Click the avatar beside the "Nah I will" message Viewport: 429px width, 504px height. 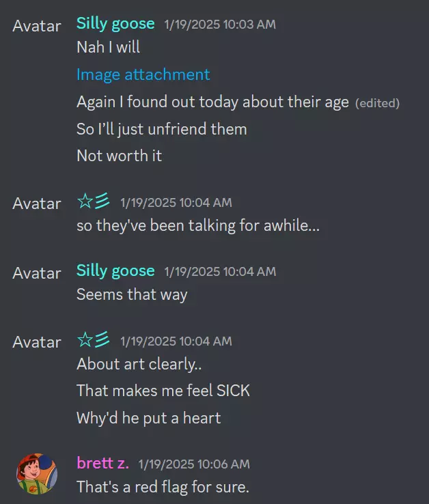tap(37, 25)
